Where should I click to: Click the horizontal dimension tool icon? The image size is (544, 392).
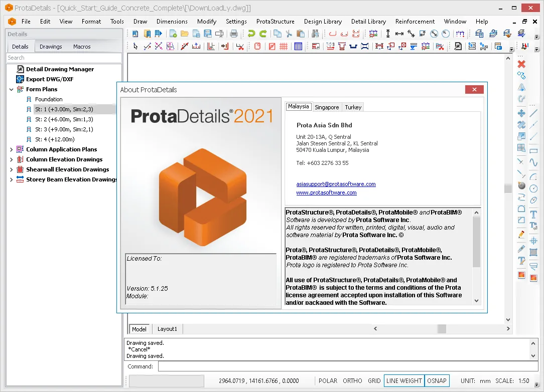(399, 34)
